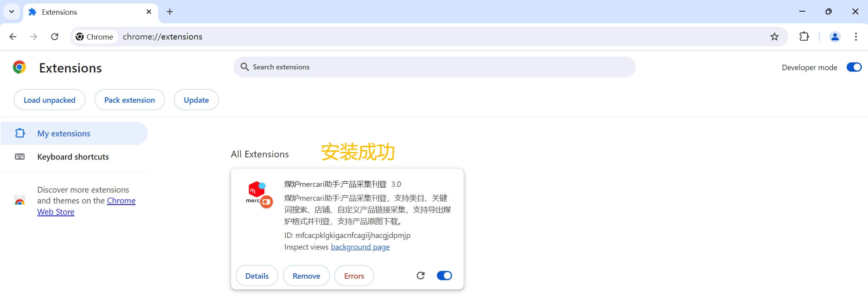This screenshot has width=868, height=305.
Task: Open the Chrome profile avatar
Action: coord(835,36)
